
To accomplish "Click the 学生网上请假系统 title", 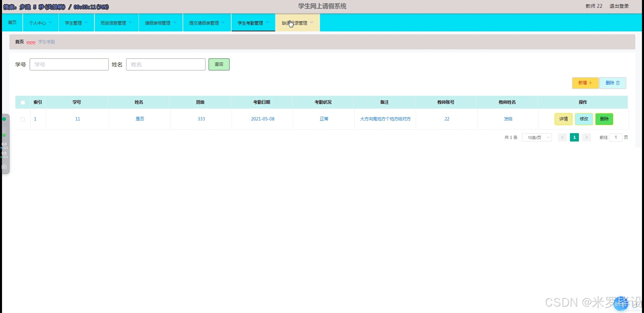I will pyautogui.click(x=322, y=6).
